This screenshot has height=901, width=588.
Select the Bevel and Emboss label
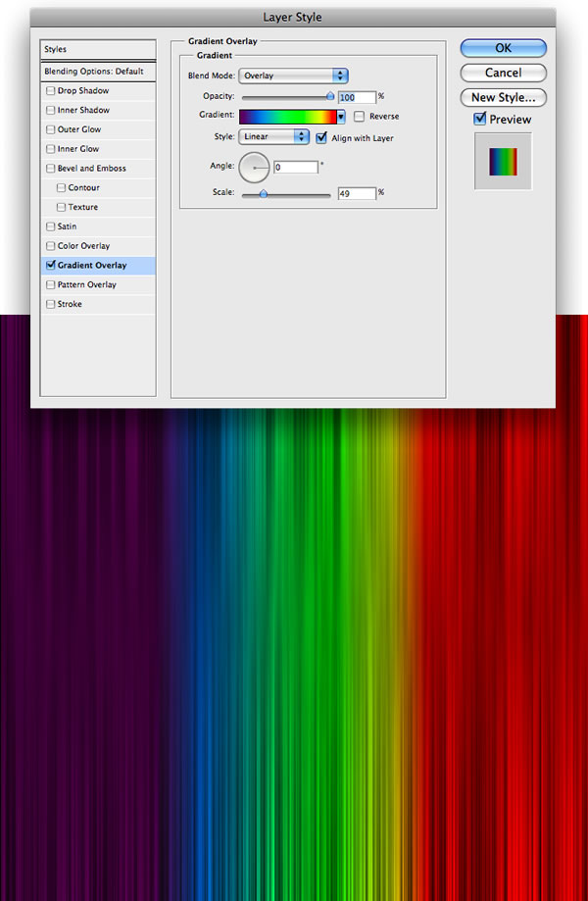point(92,169)
